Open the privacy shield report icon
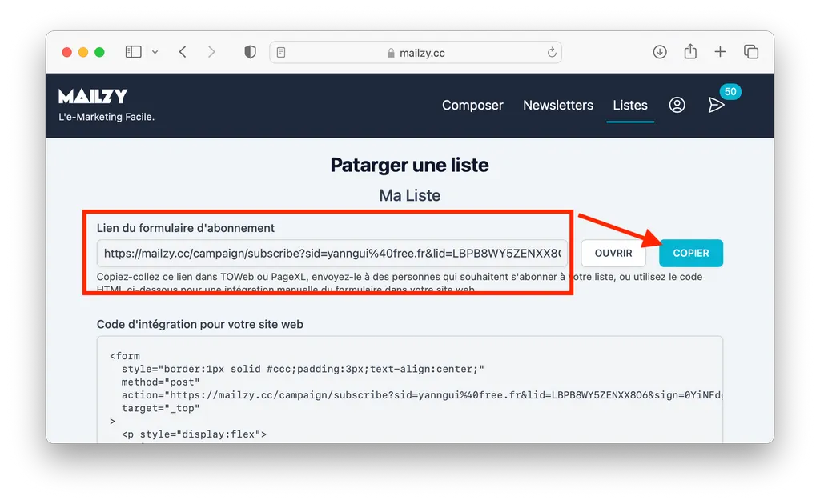820x504 pixels. click(x=250, y=52)
